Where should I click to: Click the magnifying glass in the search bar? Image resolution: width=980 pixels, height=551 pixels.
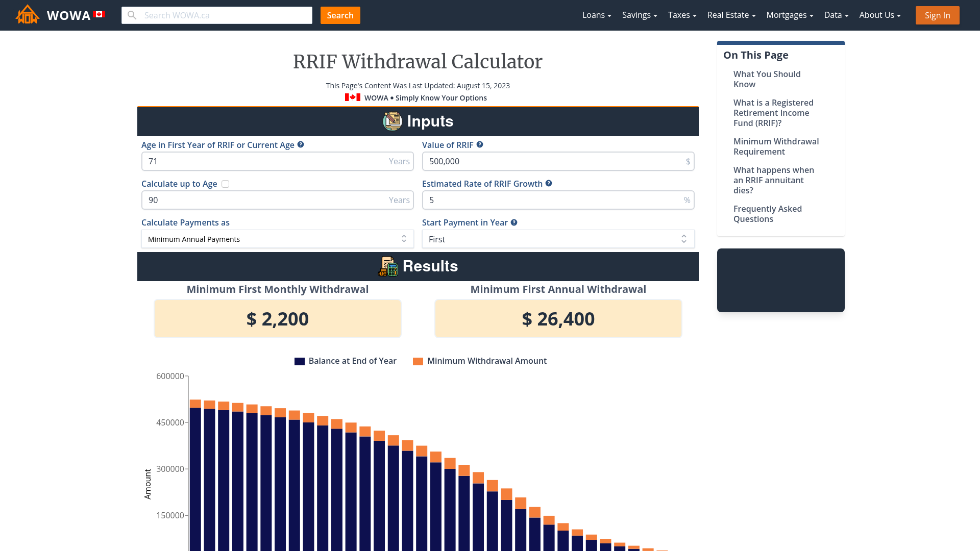tap(132, 15)
